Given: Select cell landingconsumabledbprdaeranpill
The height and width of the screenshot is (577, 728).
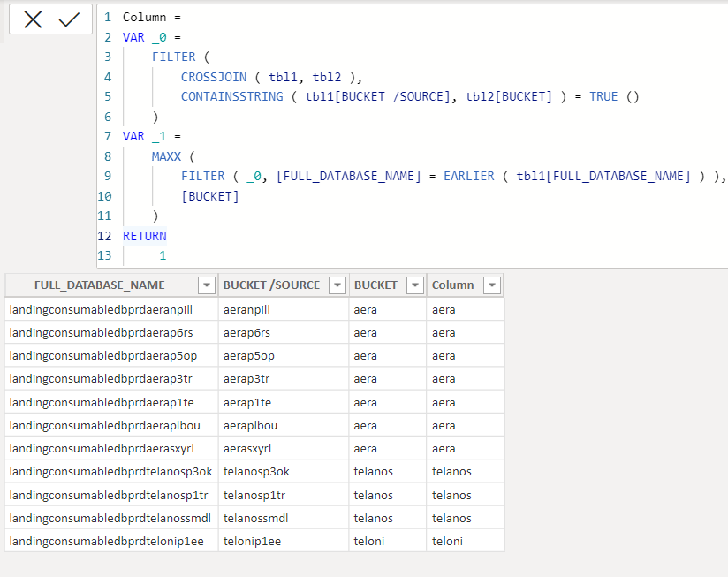Looking at the screenshot, I should [x=111, y=309].
